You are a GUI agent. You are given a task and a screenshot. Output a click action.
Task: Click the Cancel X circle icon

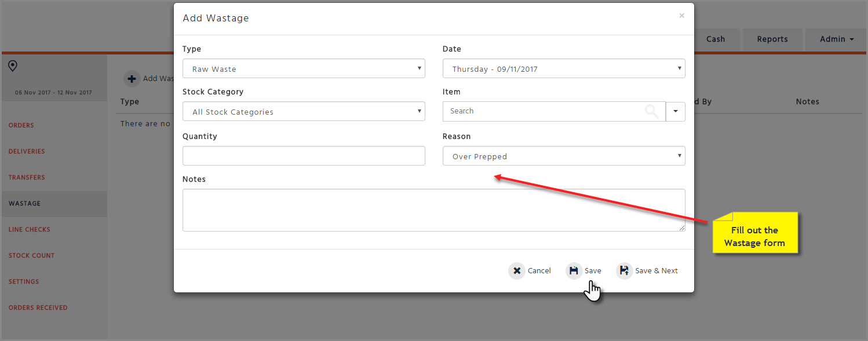coord(517,270)
